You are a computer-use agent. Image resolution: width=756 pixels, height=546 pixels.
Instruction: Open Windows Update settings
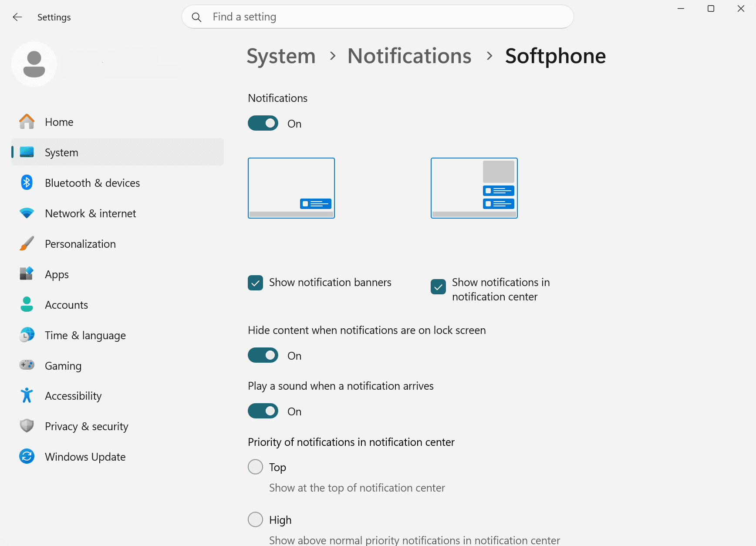pos(118,457)
